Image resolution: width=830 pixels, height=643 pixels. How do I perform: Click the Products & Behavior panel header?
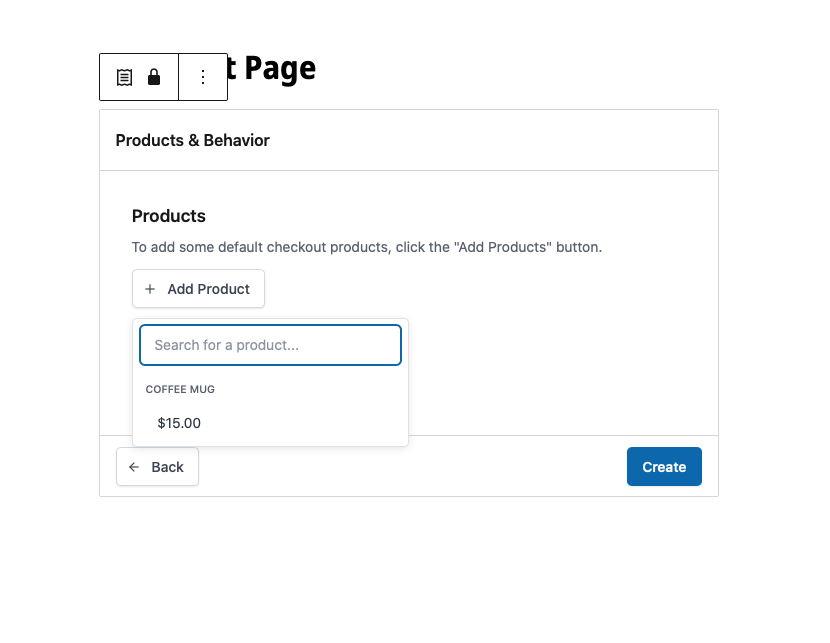pyautogui.click(x=193, y=140)
